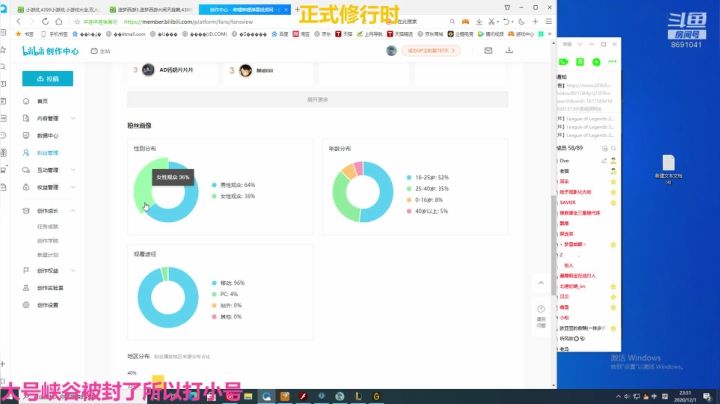
Task: Open 主站 link next to the logo
Action: (101, 51)
